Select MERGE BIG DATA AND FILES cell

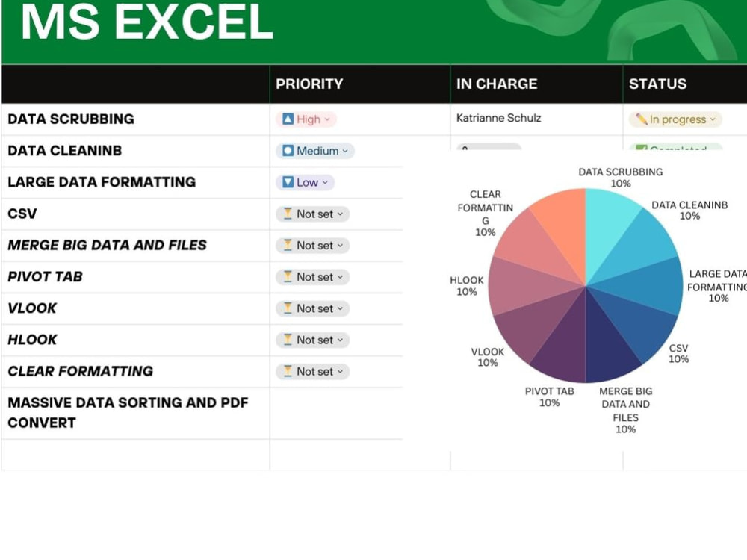tap(136, 245)
